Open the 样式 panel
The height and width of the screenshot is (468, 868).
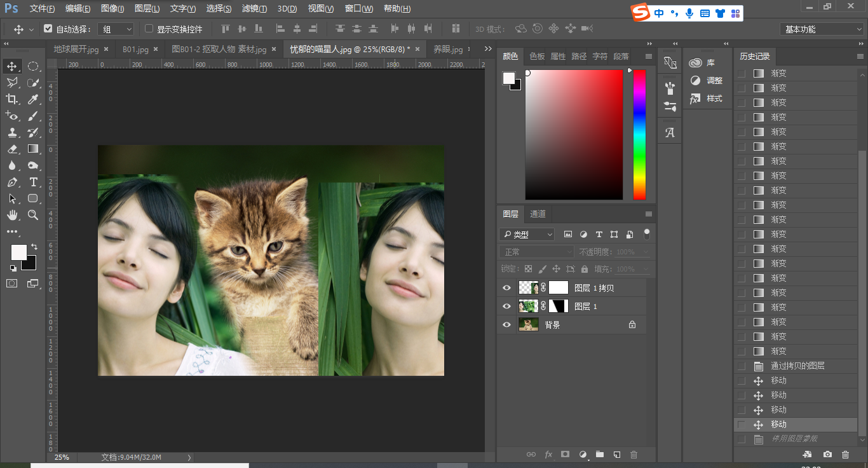[706, 98]
